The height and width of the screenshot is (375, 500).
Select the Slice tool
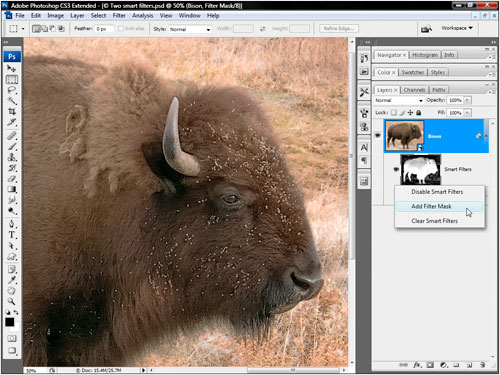click(x=12, y=122)
